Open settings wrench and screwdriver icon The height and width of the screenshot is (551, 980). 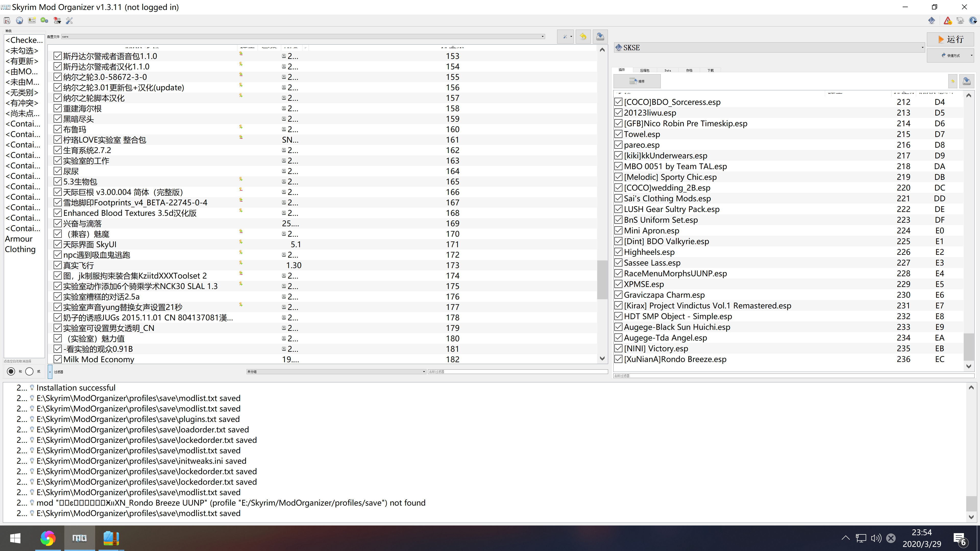70,20
